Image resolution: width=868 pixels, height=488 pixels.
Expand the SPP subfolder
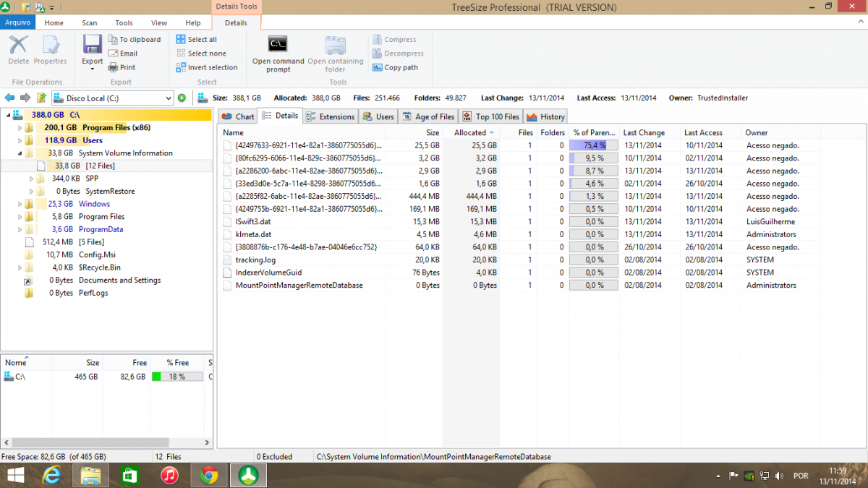click(32, 179)
